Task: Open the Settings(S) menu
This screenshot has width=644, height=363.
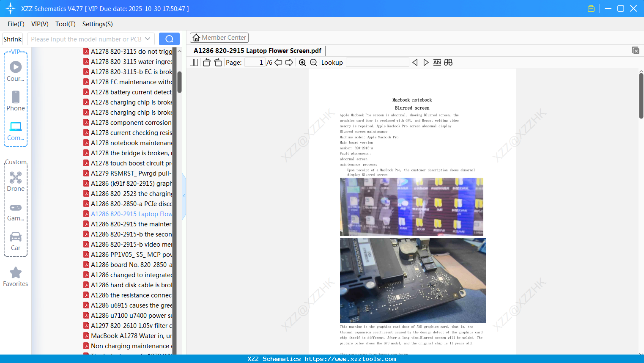Action: [x=98, y=24]
